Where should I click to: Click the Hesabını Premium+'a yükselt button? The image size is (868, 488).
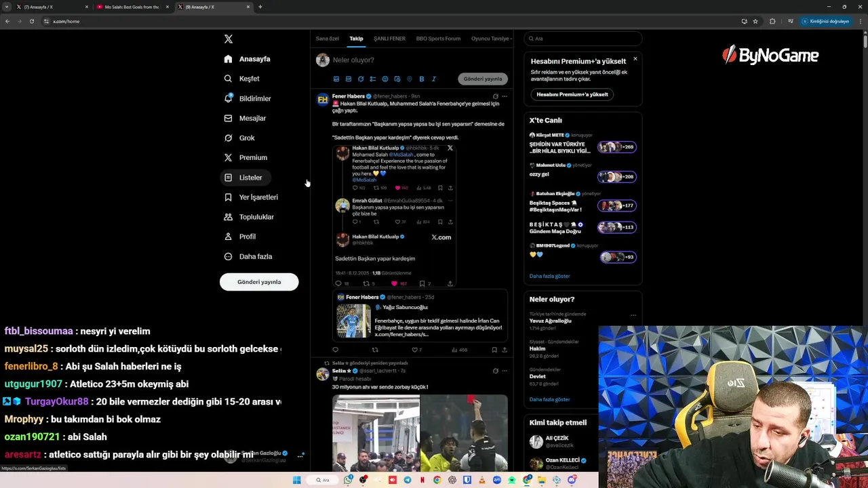572,94
